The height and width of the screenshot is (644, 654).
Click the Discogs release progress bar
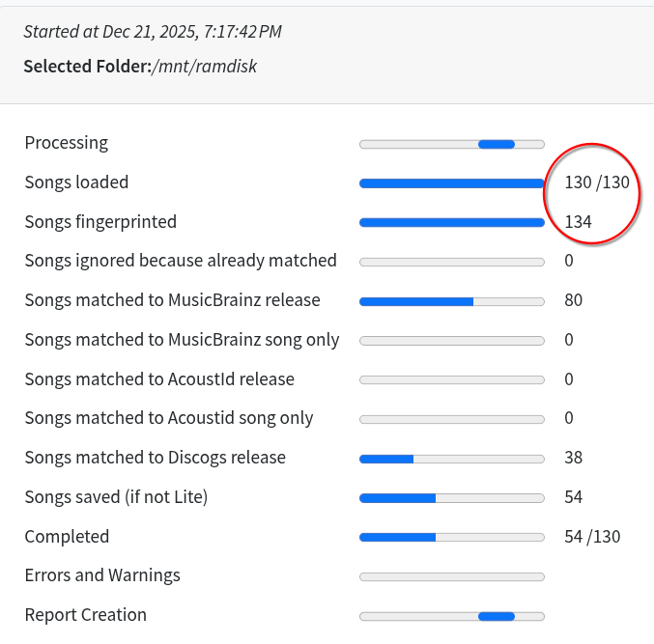[x=451, y=459]
